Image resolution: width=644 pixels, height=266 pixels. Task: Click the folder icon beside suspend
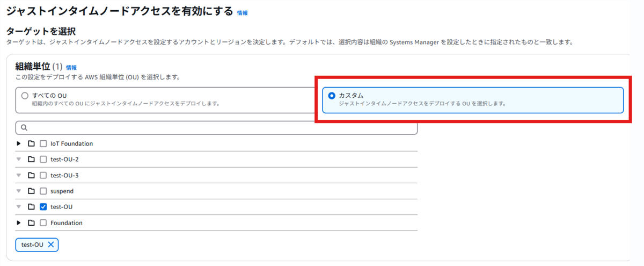(31, 191)
